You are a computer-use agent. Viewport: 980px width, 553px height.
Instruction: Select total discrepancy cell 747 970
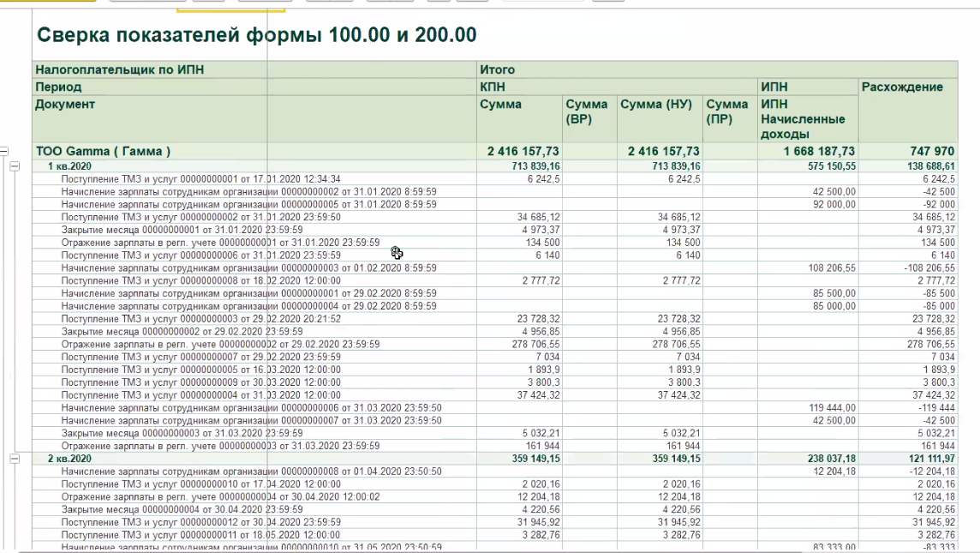(x=930, y=152)
